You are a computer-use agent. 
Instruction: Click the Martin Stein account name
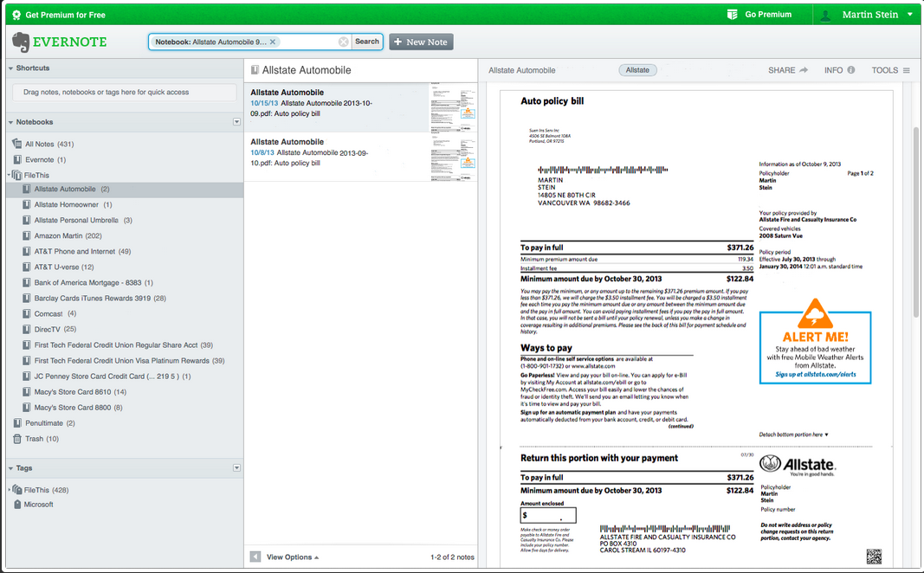point(869,15)
